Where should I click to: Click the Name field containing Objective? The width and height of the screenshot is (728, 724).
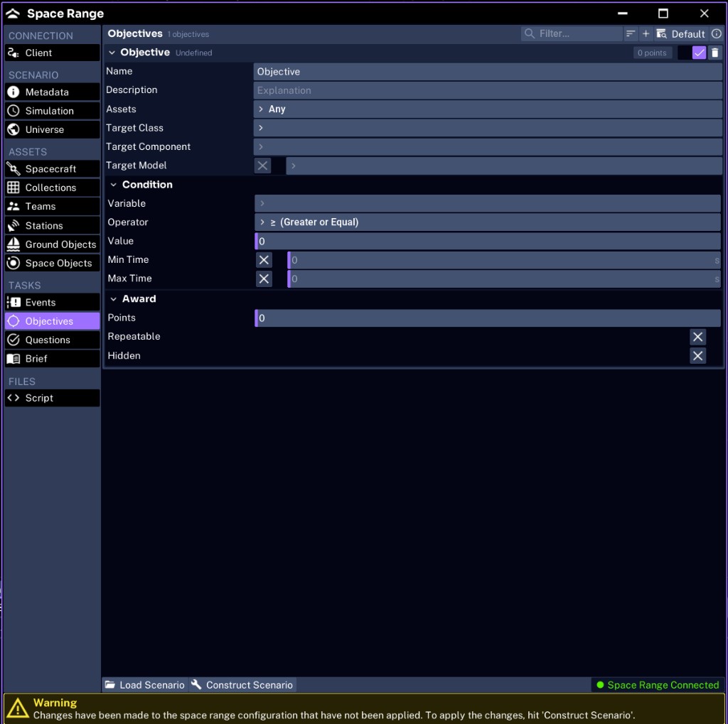coord(488,72)
